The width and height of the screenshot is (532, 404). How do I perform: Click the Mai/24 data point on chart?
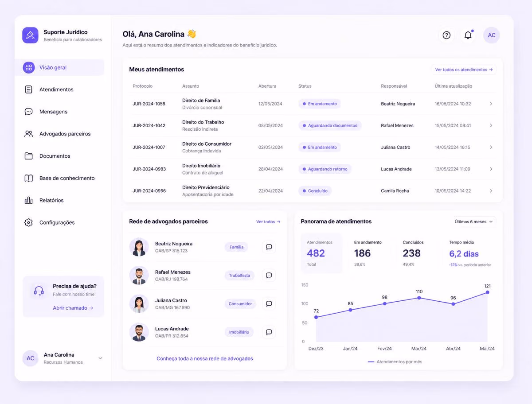click(487, 292)
